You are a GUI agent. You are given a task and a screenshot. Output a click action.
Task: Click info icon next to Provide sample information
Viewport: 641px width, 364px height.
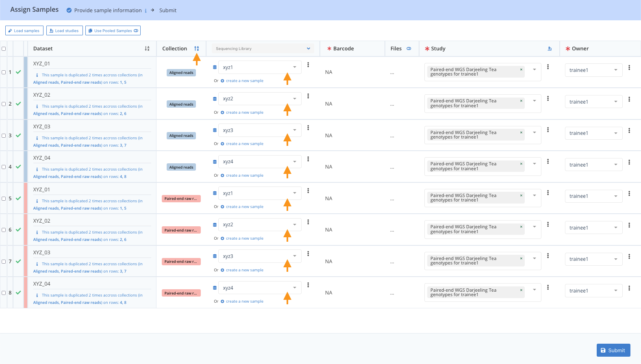point(146,11)
